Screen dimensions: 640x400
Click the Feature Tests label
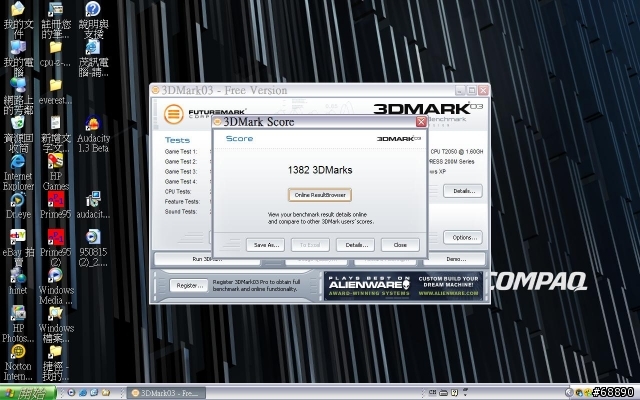pos(182,202)
